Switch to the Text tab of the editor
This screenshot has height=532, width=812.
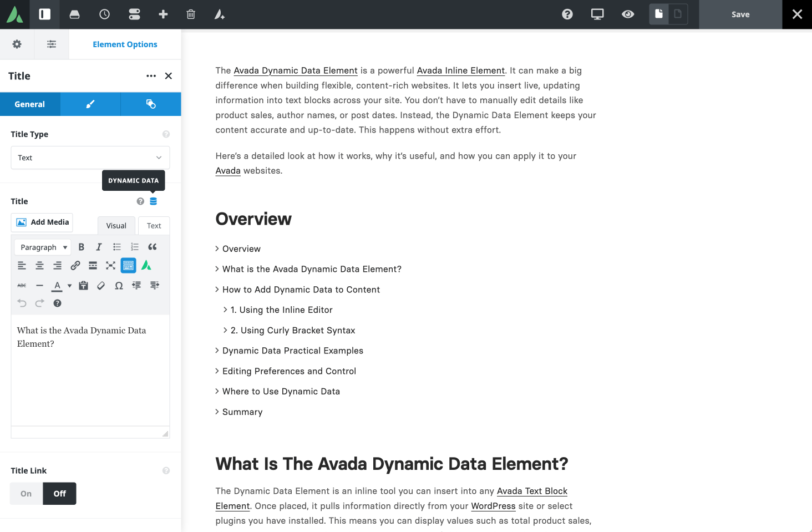pos(154,225)
